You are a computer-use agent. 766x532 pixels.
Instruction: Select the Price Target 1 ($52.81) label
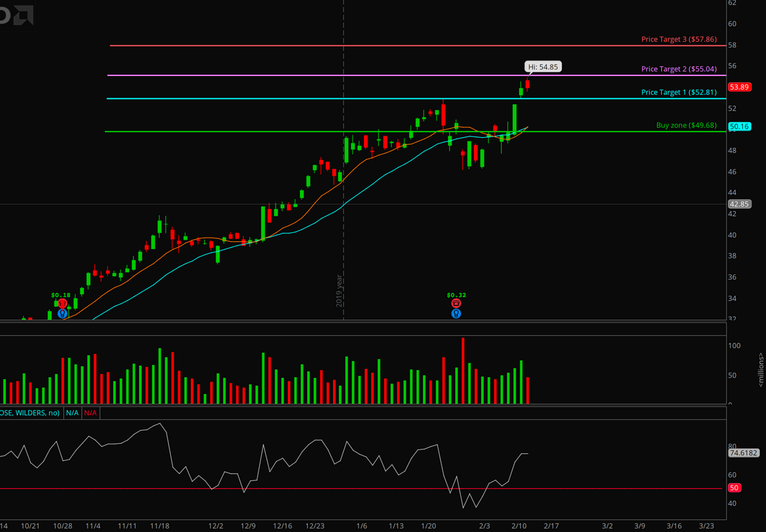678,93
